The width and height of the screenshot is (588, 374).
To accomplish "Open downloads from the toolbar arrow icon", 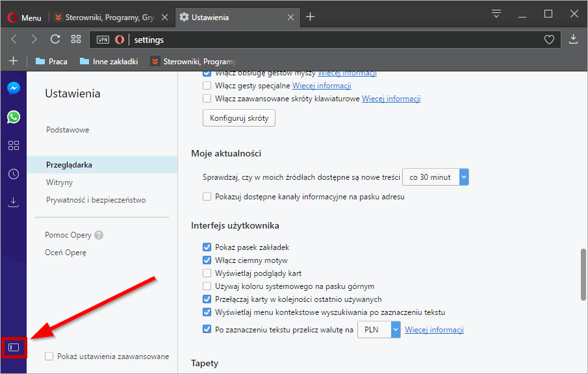I will (x=573, y=39).
